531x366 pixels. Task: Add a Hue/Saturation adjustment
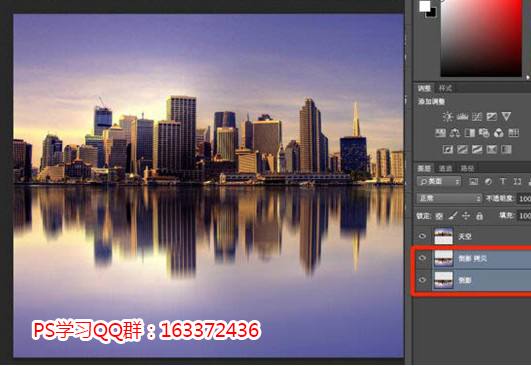pyautogui.click(x=440, y=133)
